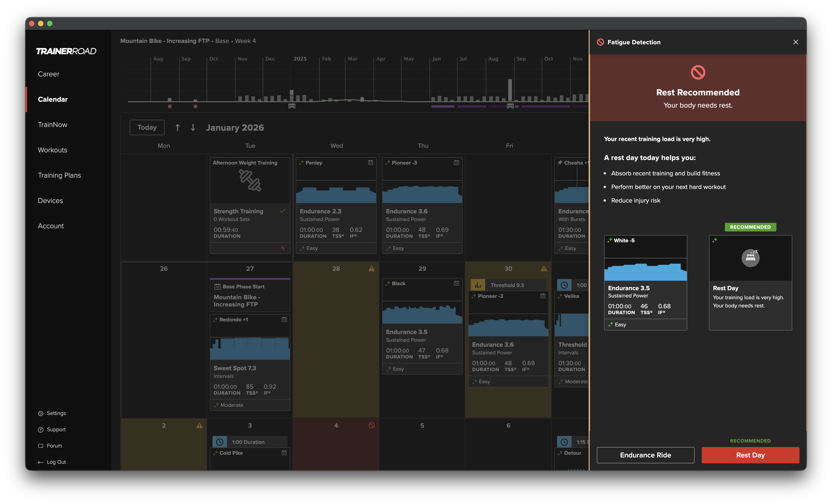832x504 pixels.
Task: Click the warning triangle on day 30
Action: click(x=544, y=269)
